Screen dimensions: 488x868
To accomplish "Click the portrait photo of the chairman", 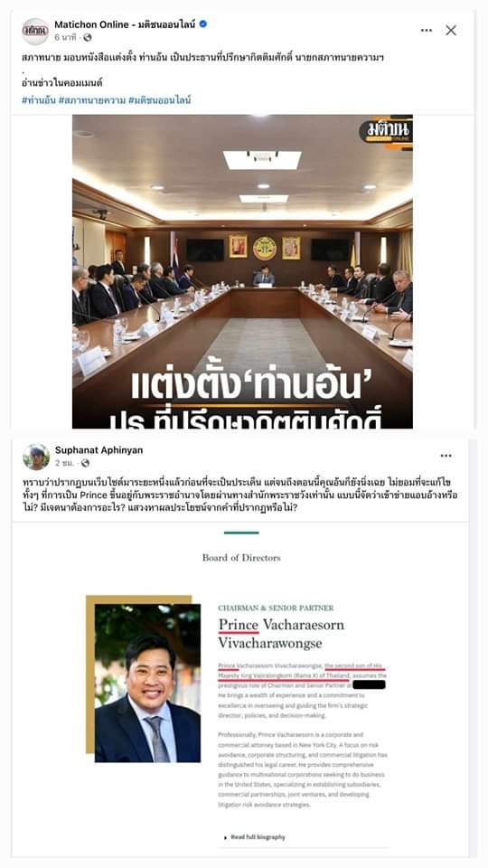I will [147, 684].
